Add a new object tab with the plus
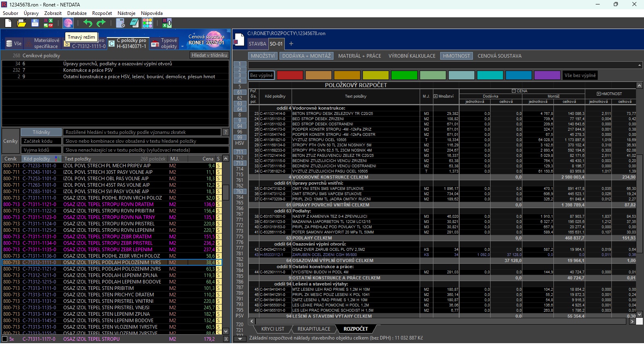The width and height of the screenshot is (644, 348). (x=291, y=44)
